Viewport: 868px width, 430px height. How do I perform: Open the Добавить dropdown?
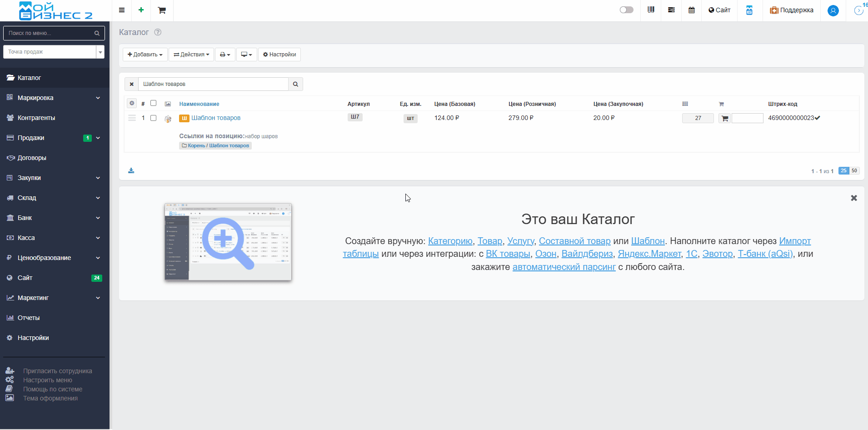[x=145, y=55]
